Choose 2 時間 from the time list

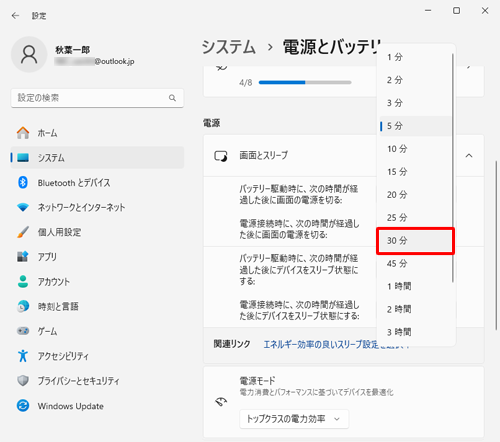[x=415, y=309]
